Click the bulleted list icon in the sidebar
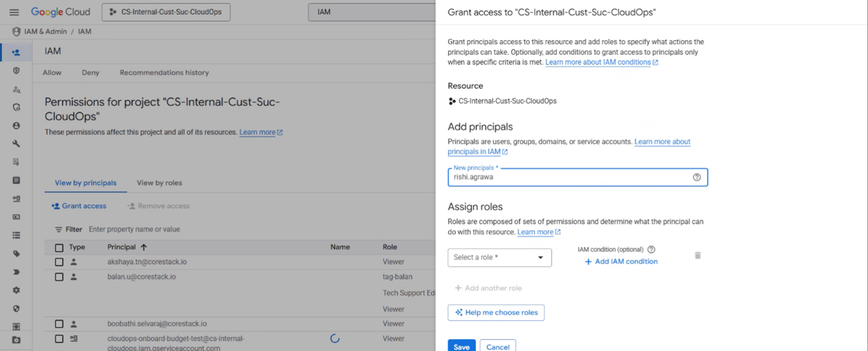 pos(16,235)
